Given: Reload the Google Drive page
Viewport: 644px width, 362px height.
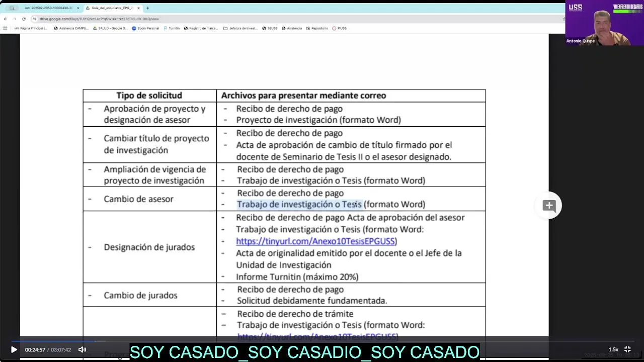Looking at the screenshot, I should [24, 19].
